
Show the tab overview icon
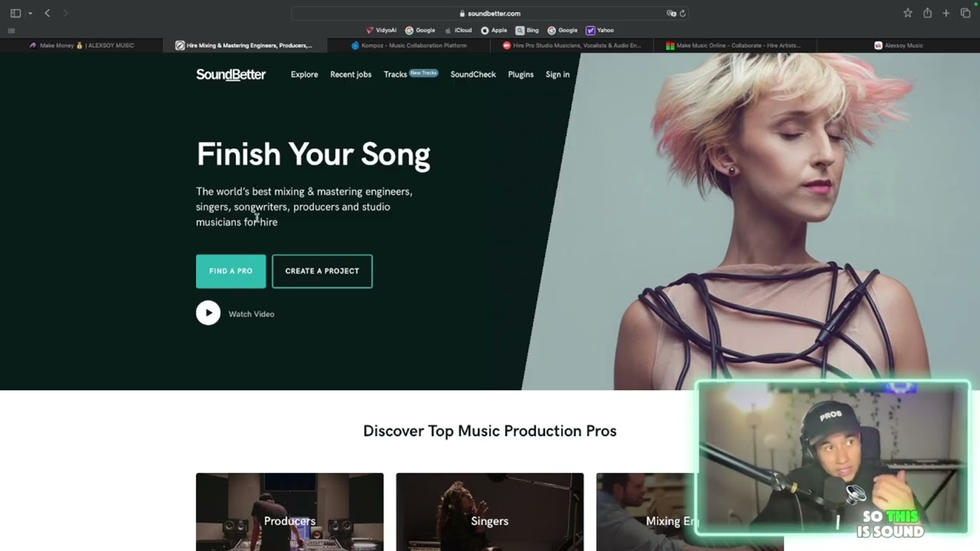point(965,13)
